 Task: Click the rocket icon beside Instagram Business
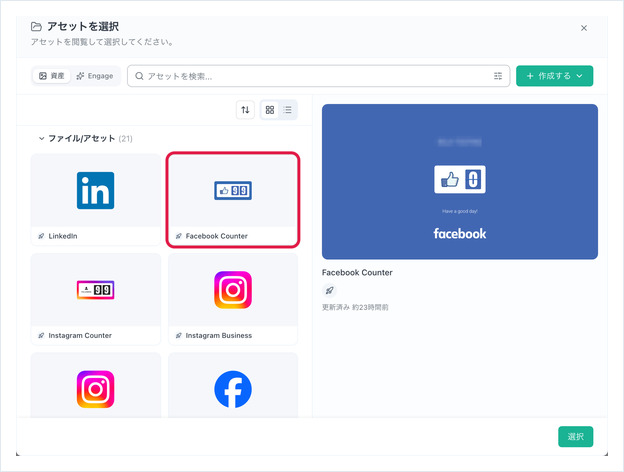(179, 335)
